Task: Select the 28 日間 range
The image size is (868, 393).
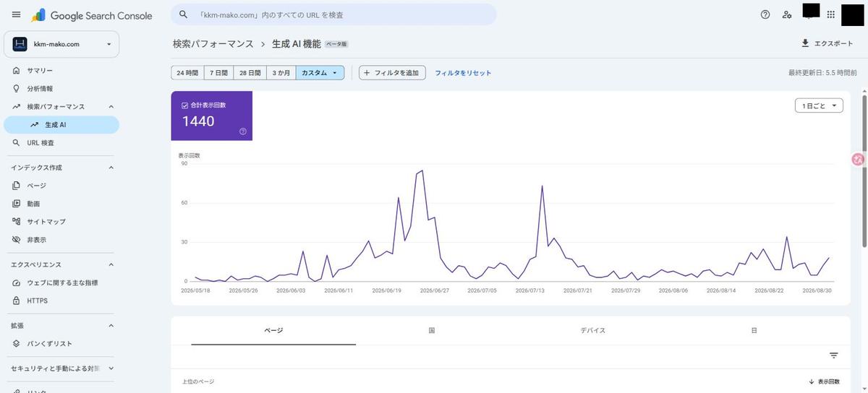Action: (250, 73)
